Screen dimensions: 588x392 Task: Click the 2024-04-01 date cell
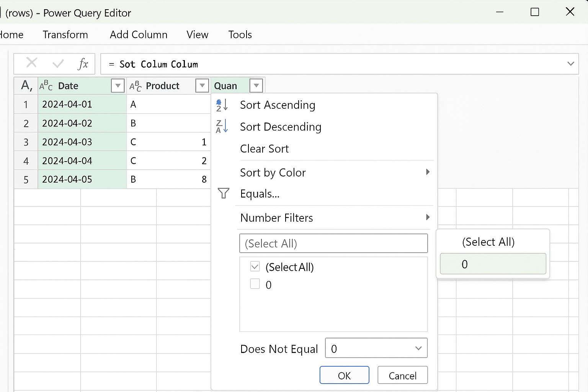pyautogui.click(x=82, y=104)
